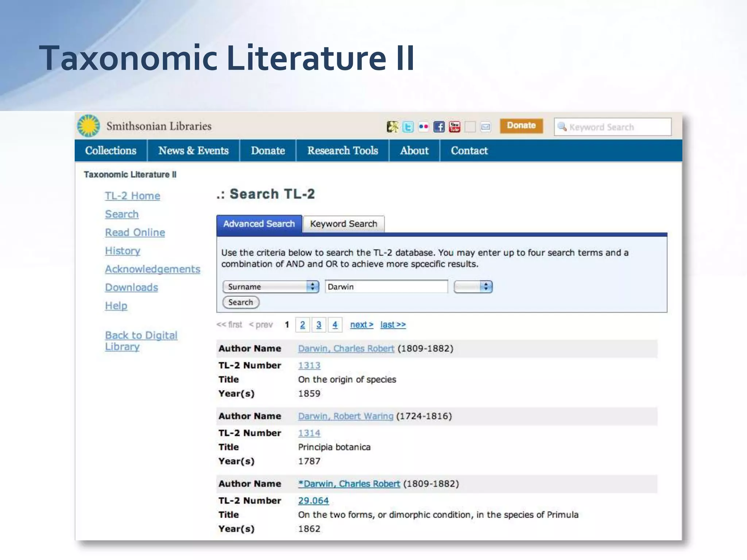Image resolution: width=747 pixels, height=560 pixels.
Task: Open the History sidebar link
Action: 123,251
